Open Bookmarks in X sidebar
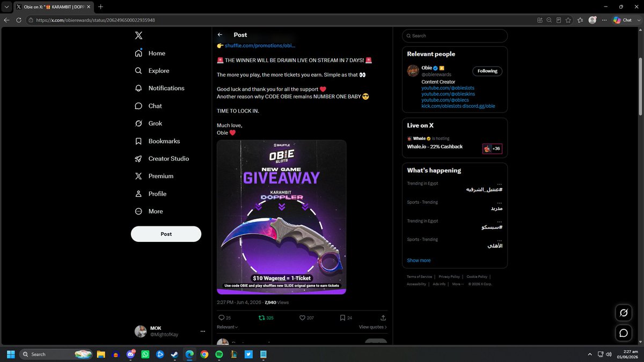 tap(157, 141)
